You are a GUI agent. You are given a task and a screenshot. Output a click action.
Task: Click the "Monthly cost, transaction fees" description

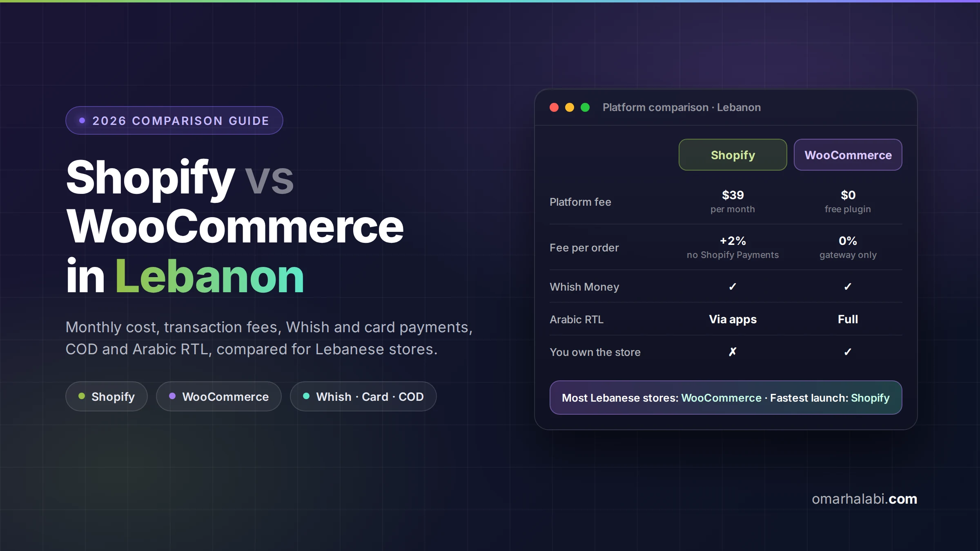point(269,338)
